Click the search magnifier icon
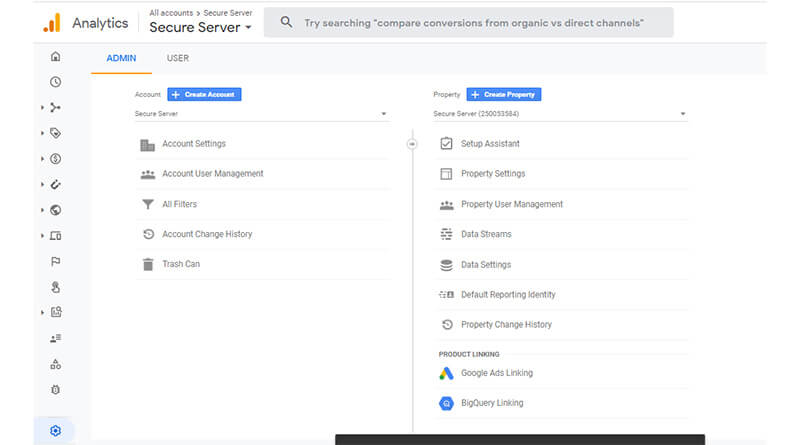 (x=287, y=22)
